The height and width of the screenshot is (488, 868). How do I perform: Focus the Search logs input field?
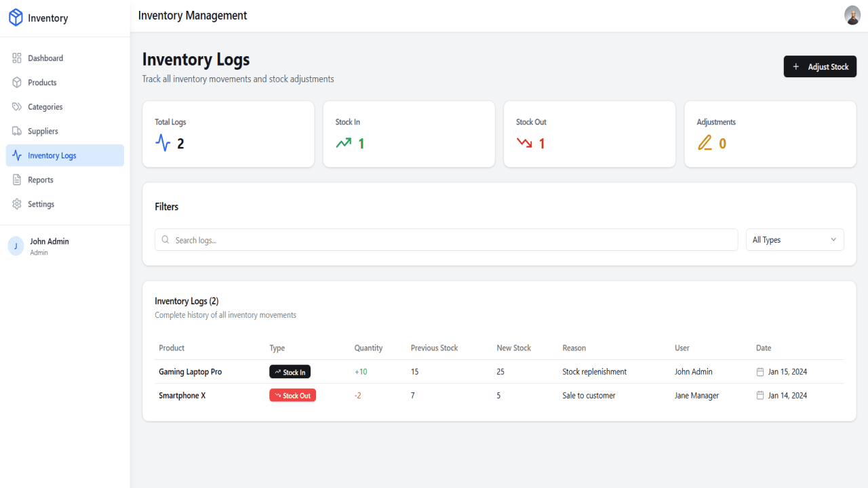tap(446, 240)
